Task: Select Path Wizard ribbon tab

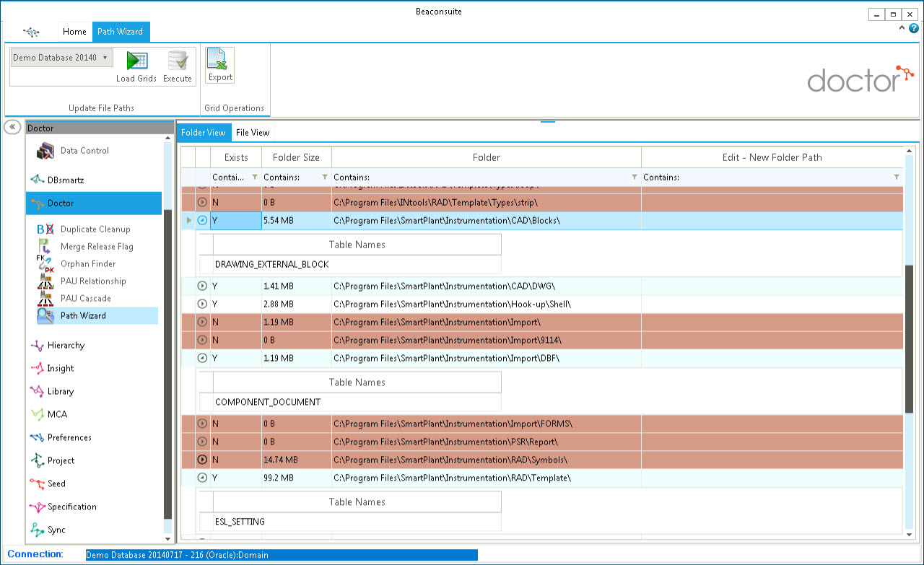Action: (x=121, y=32)
